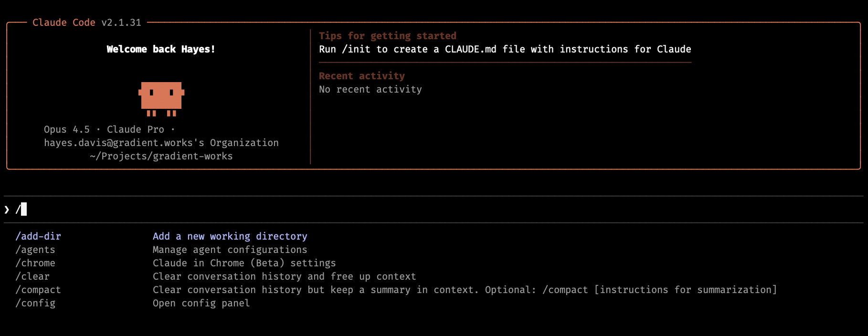
Task: Select the /config command
Action: (x=35, y=303)
